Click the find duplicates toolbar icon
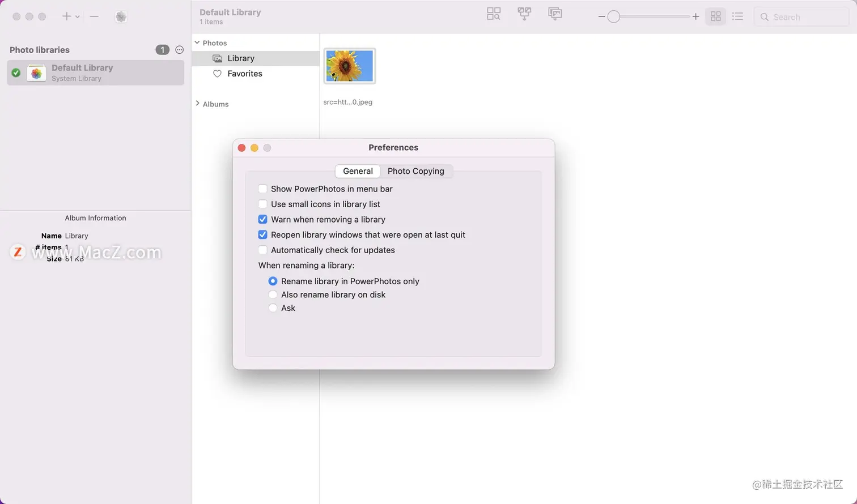This screenshot has width=857, height=504. tap(494, 14)
